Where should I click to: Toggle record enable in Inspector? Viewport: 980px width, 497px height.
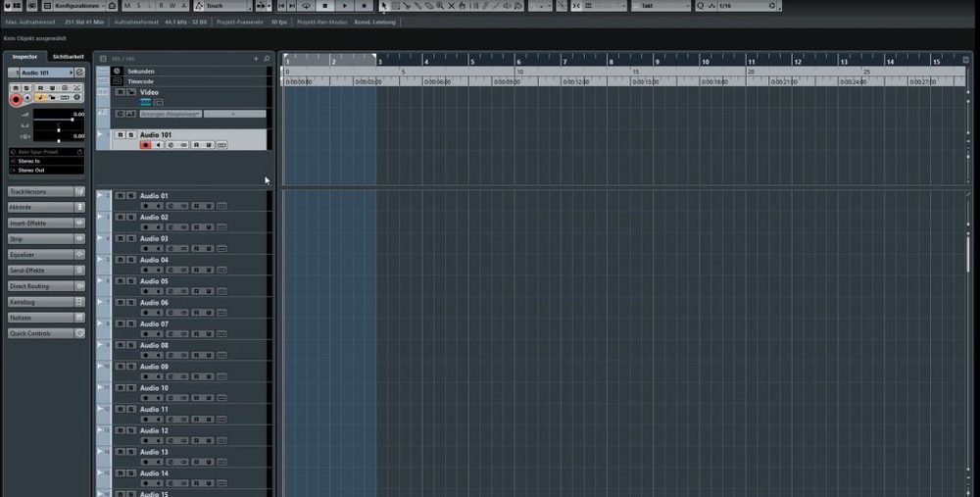tap(16, 99)
